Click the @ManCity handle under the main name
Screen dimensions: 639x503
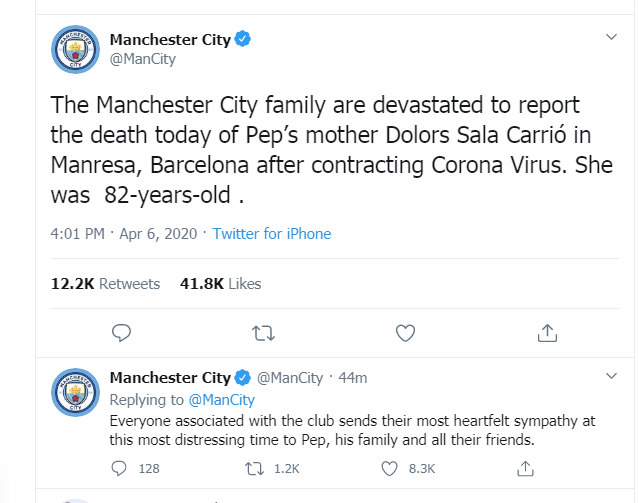click(143, 59)
